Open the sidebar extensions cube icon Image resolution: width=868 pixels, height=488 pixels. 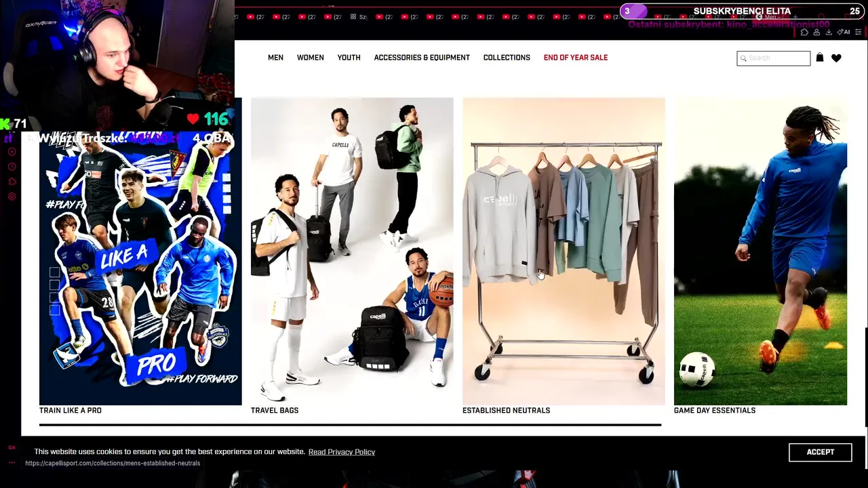point(12,182)
